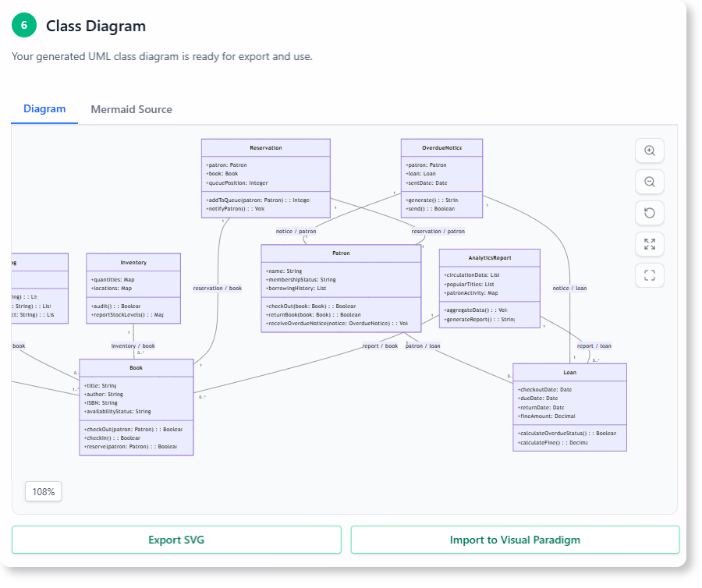Viewport: 702px width, 588px height.
Task: Select the Diagram tab
Action: 44,109
